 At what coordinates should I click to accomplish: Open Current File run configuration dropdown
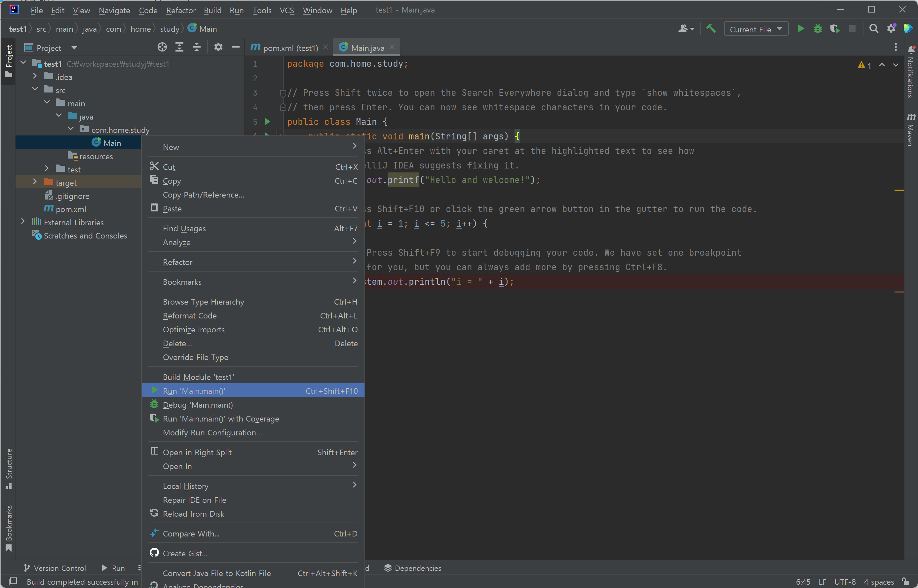click(756, 29)
